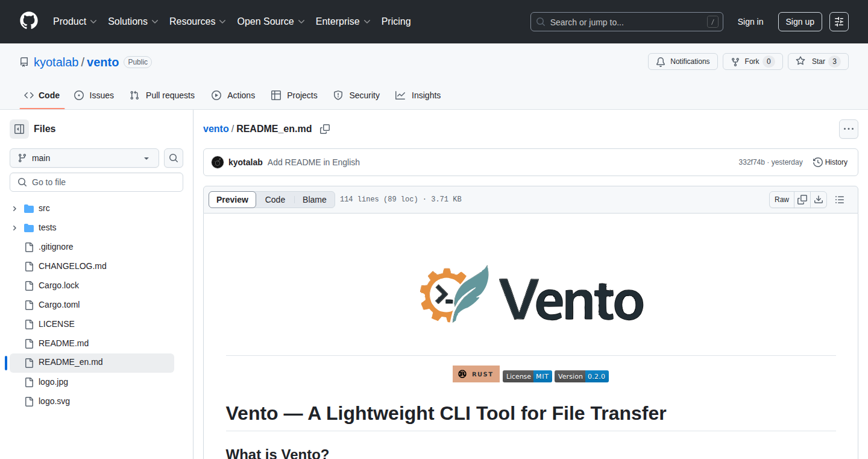Screen dimensions: 868x459
Task: Click the Sign up button
Action: pos(800,22)
